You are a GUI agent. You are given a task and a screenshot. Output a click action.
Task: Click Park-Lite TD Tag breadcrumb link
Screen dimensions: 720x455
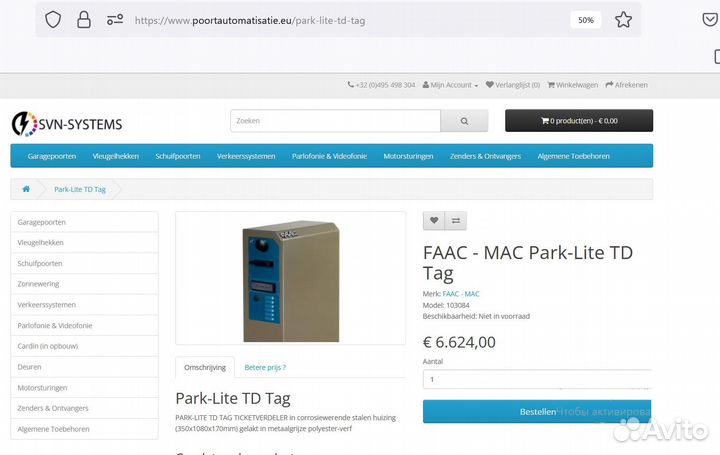[x=80, y=189]
